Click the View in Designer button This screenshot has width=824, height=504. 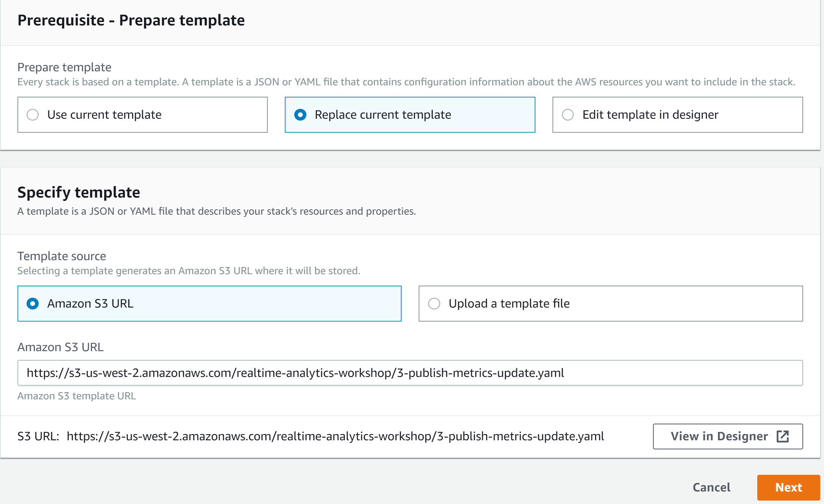(728, 436)
